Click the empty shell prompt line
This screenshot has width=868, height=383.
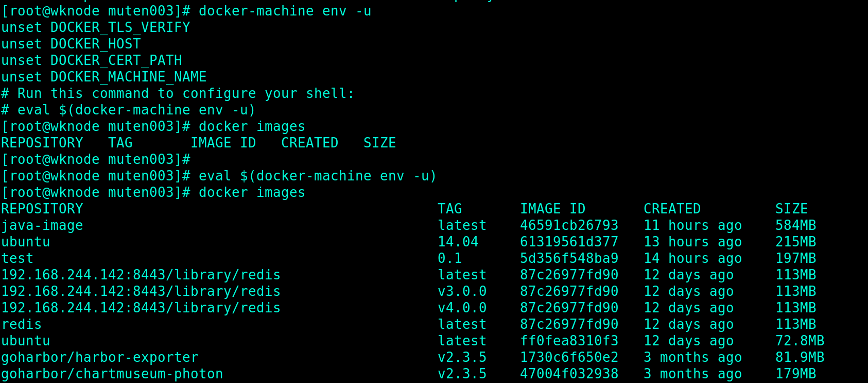pos(96,160)
